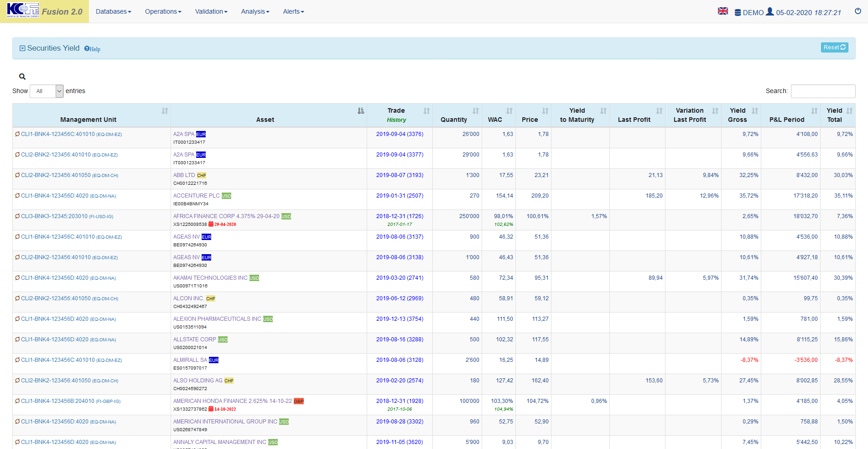Click the magnifying glass search icon

pyautogui.click(x=22, y=77)
